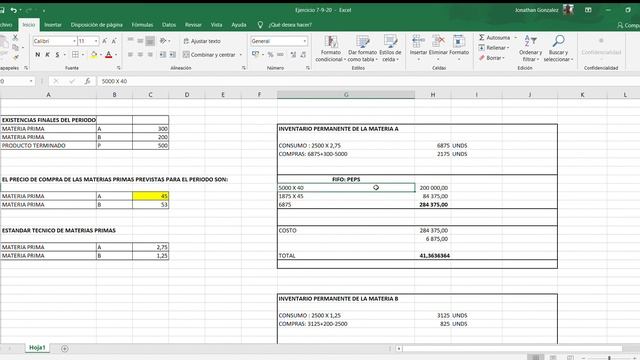Screen dimensions: 640x360
Task: Increase the cell indent
Action: pos(173,55)
